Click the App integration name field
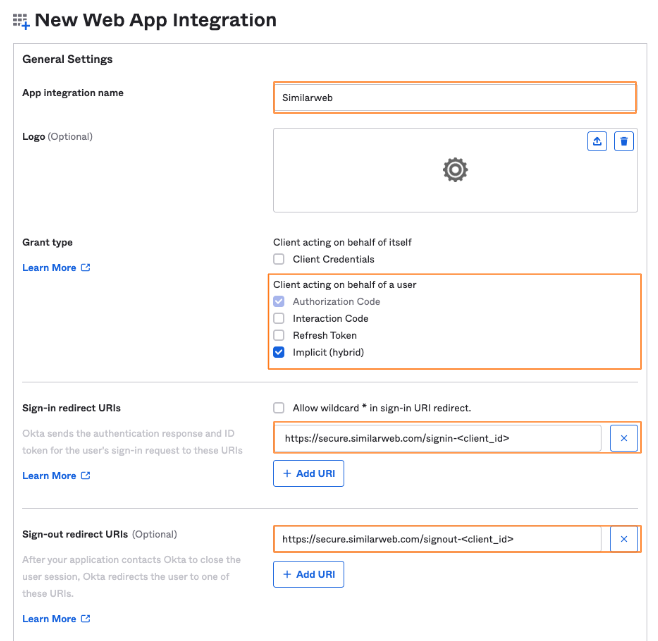Screen dimensions: 658x641 [x=454, y=98]
